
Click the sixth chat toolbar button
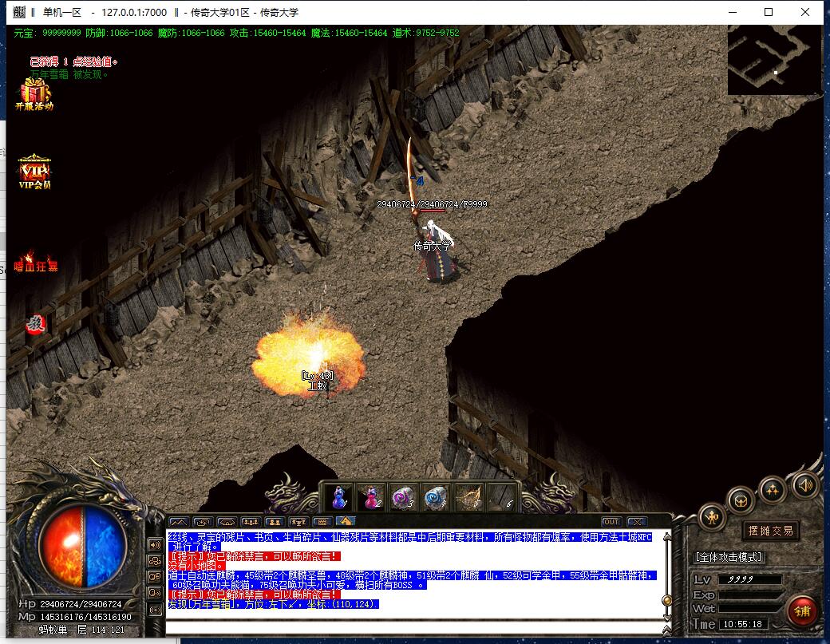pyautogui.click(x=298, y=522)
